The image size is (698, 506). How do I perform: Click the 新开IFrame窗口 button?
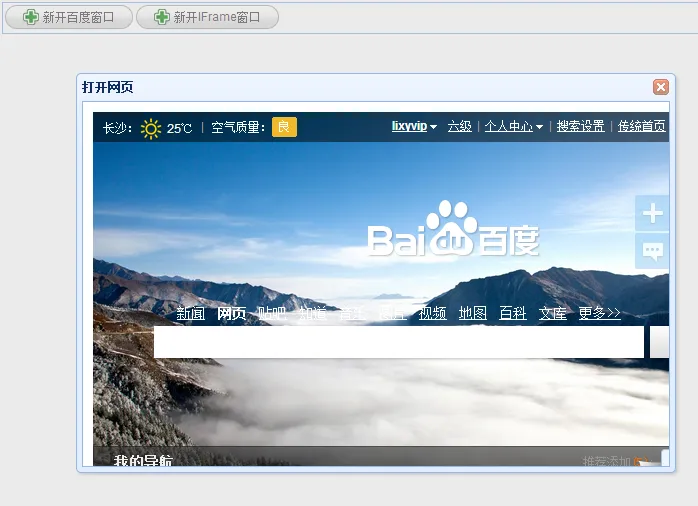(x=207, y=17)
